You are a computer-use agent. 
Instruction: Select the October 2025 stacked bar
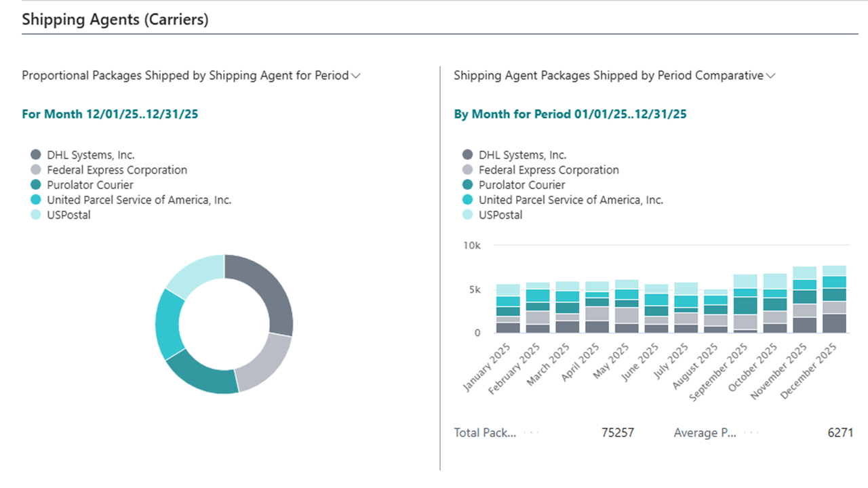pos(776,303)
